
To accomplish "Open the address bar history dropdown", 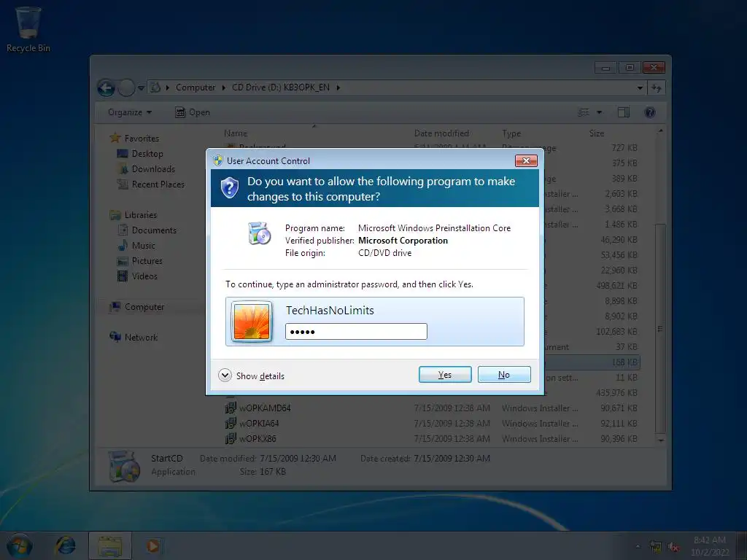I will click(640, 87).
